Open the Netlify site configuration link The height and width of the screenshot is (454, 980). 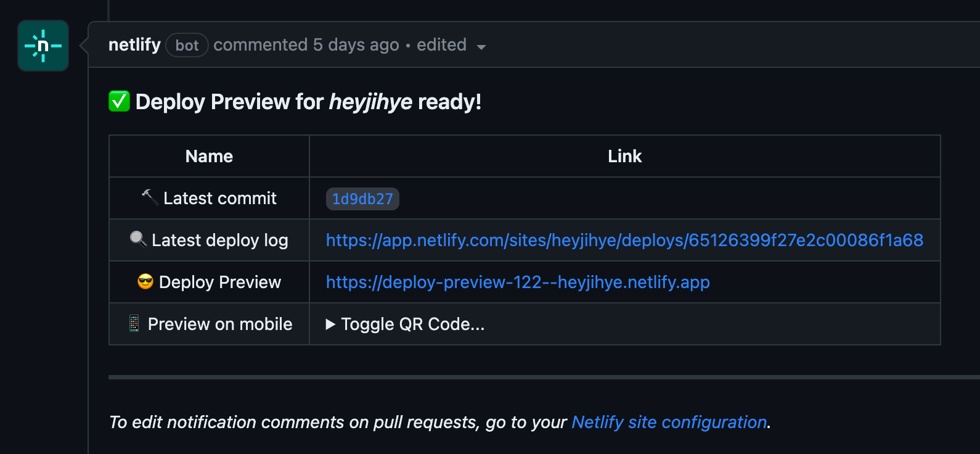(x=669, y=422)
